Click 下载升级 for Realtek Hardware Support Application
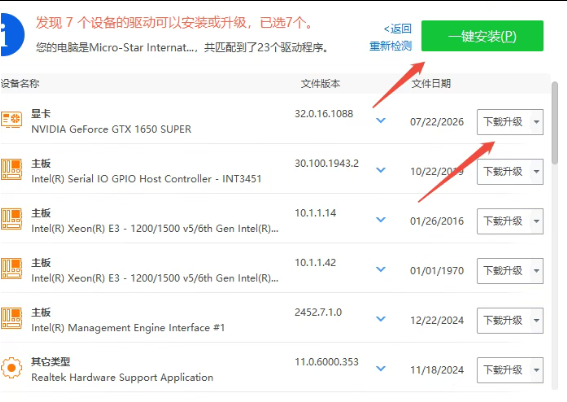Image resolution: width=567 pixels, height=402 pixels. pyautogui.click(x=503, y=370)
